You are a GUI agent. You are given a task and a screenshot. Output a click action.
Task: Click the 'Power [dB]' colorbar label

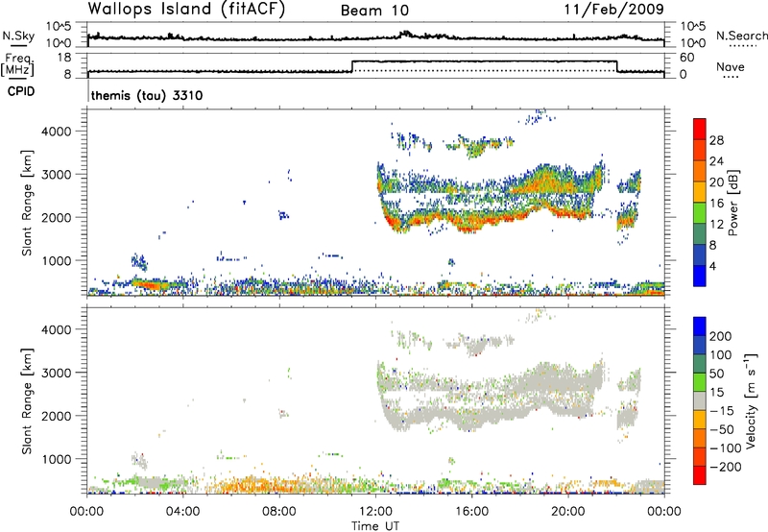tap(732, 203)
